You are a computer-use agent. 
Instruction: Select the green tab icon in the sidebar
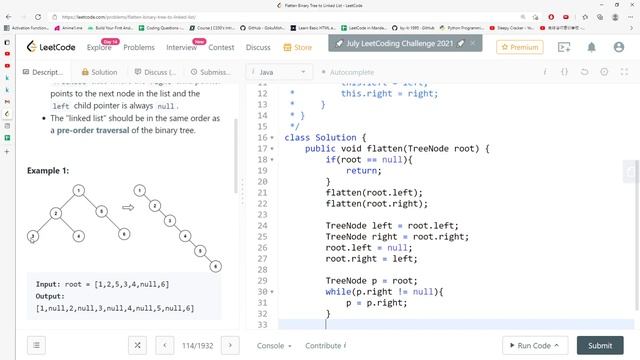pyautogui.click(x=7, y=138)
